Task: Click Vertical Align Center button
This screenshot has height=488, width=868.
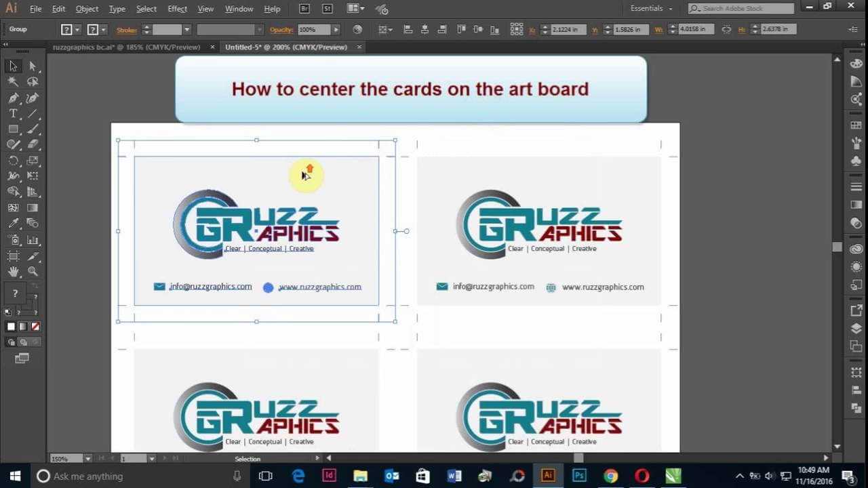Action: tap(478, 30)
